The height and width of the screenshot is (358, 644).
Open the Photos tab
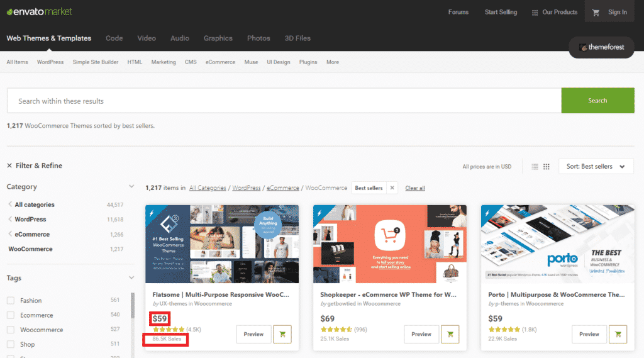258,38
